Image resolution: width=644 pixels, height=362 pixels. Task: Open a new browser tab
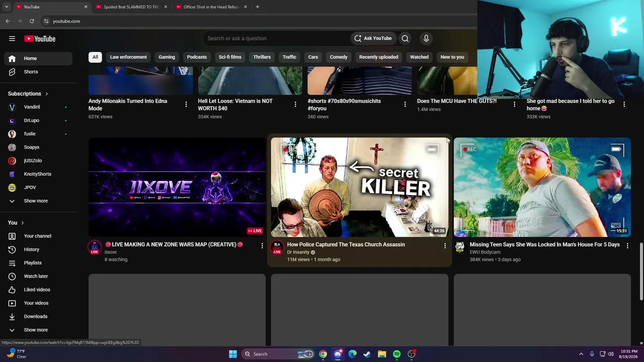[x=257, y=7]
